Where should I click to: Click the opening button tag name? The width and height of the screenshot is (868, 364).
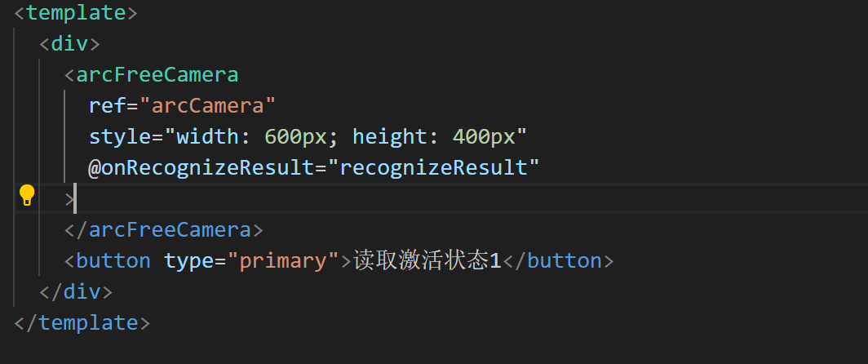click(x=113, y=260)
